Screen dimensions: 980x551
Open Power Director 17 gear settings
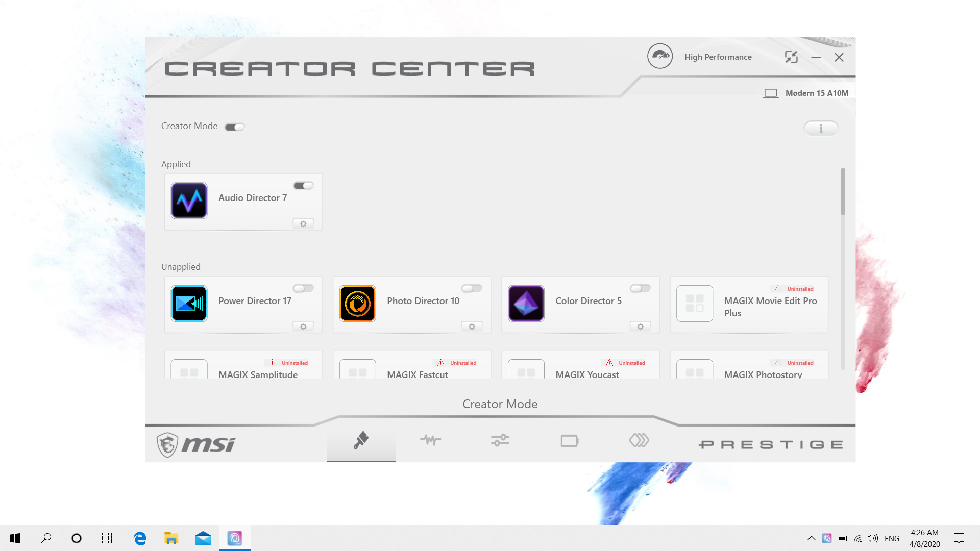tap(303, 327)
